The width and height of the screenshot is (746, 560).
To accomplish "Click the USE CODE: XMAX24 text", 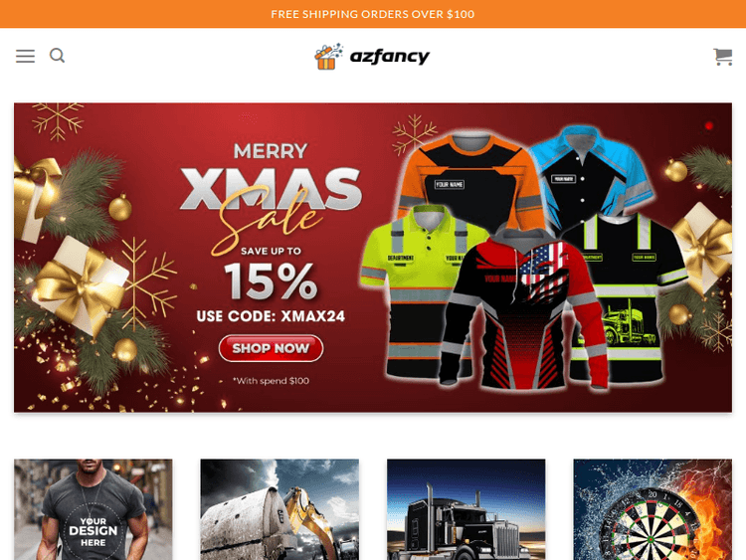I will point(271,316).
